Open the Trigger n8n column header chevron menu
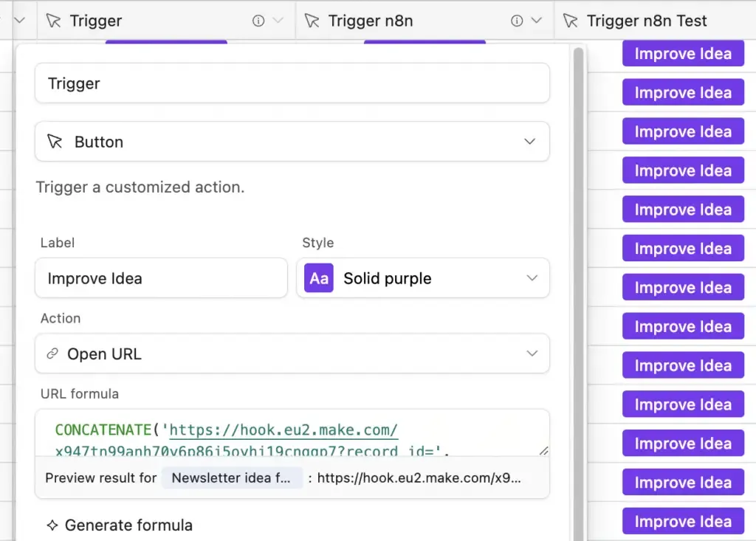756x541 pixels. [x=537, y=21]
